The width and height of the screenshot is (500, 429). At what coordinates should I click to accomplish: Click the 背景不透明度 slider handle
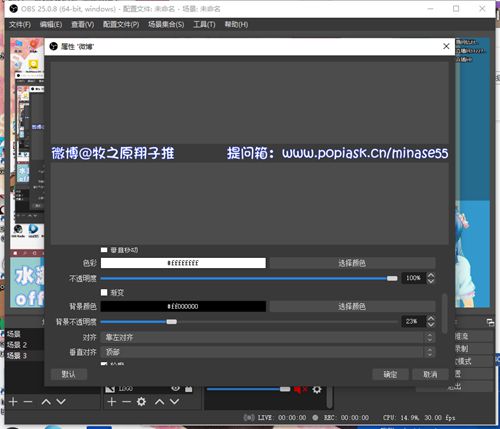pos(172,322)
